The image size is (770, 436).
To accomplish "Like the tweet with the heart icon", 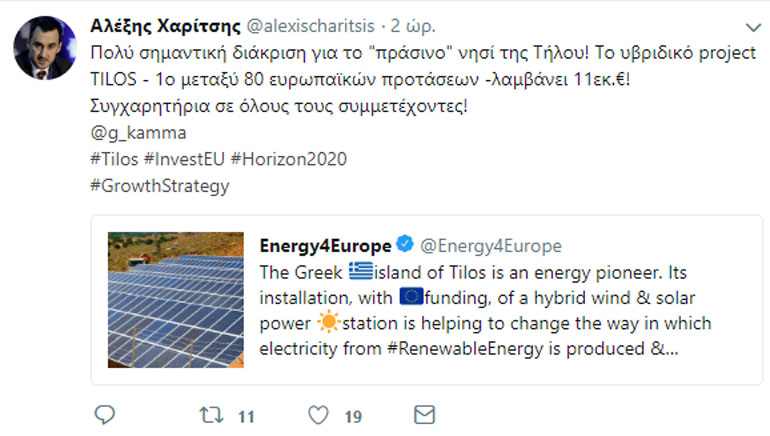I will (x=318, y=415).
